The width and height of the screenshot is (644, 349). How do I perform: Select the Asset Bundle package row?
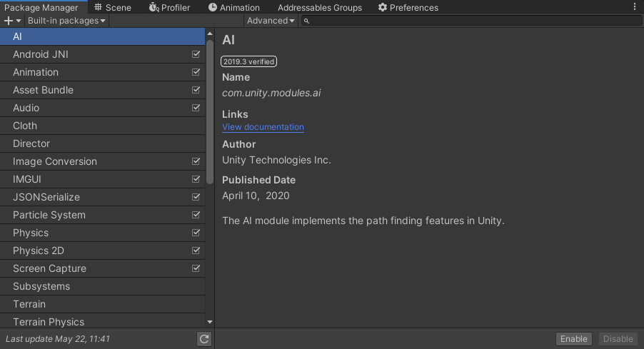pos(102,90)
